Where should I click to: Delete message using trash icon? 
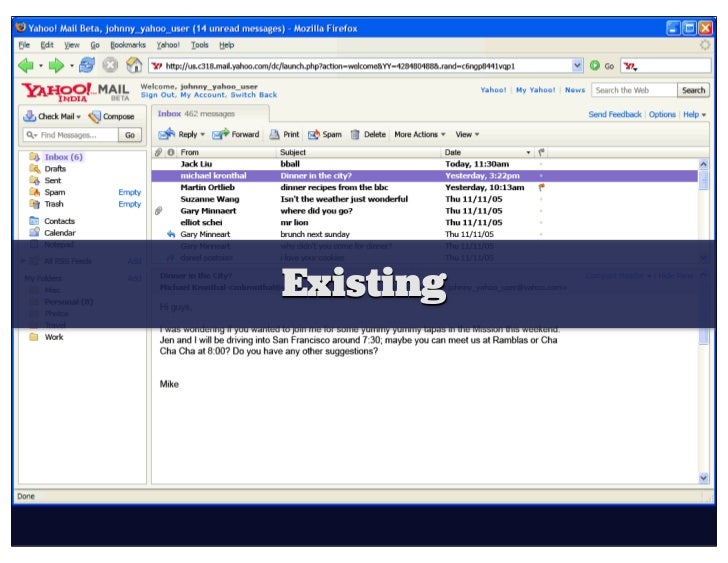pyautogui.click(x=354, y=134)
